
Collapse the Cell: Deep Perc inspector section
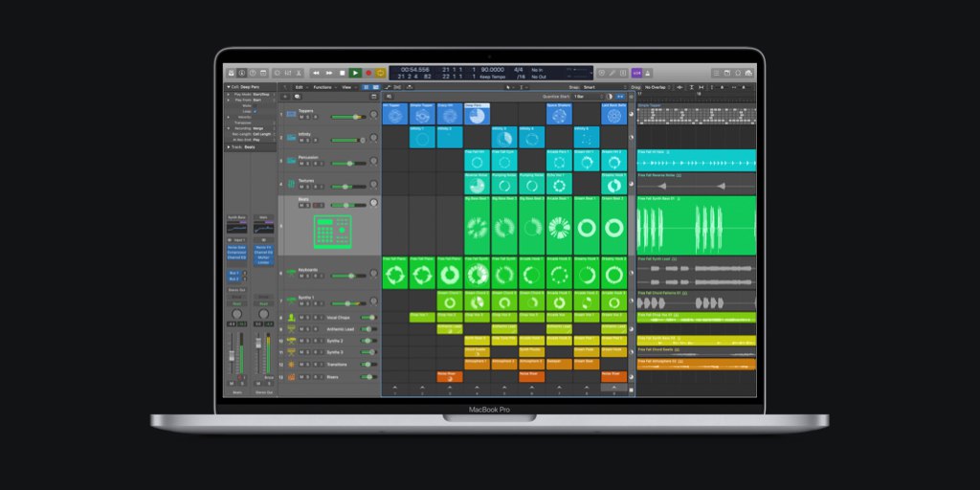[228, 87]
